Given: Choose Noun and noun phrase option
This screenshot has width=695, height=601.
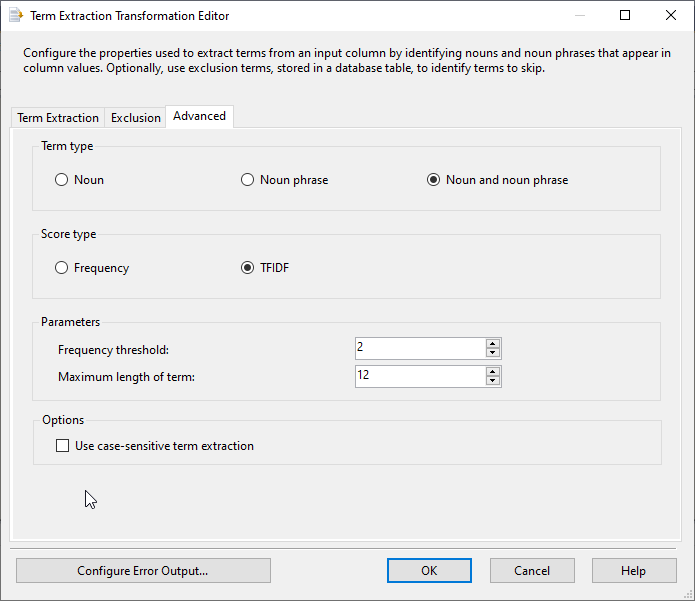Looking at the screenshot, I should click(434, 180).
